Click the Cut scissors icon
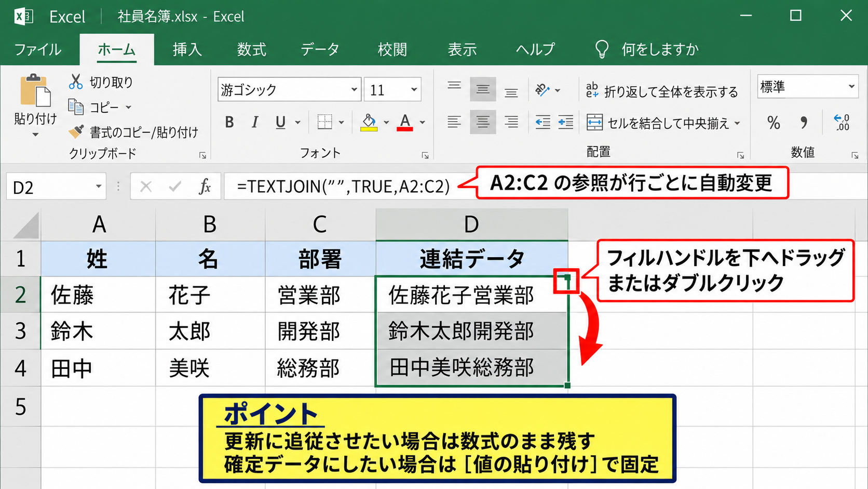The height and width of the screenshot is (489, 868). coord(76,82)
